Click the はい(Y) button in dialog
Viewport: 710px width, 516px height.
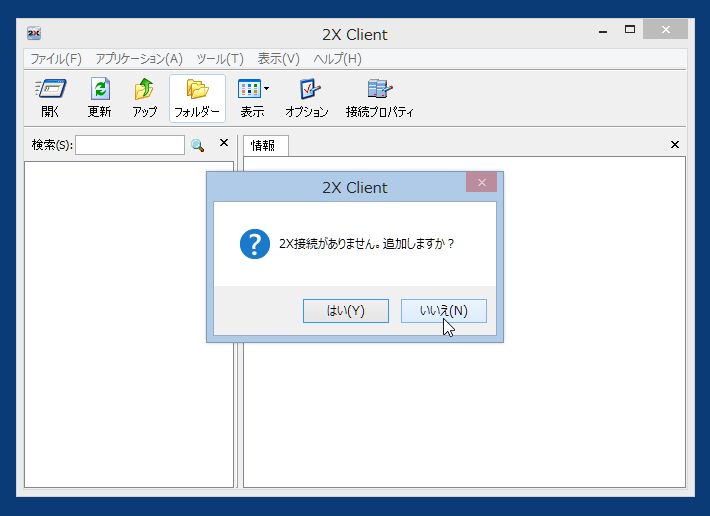345,311
